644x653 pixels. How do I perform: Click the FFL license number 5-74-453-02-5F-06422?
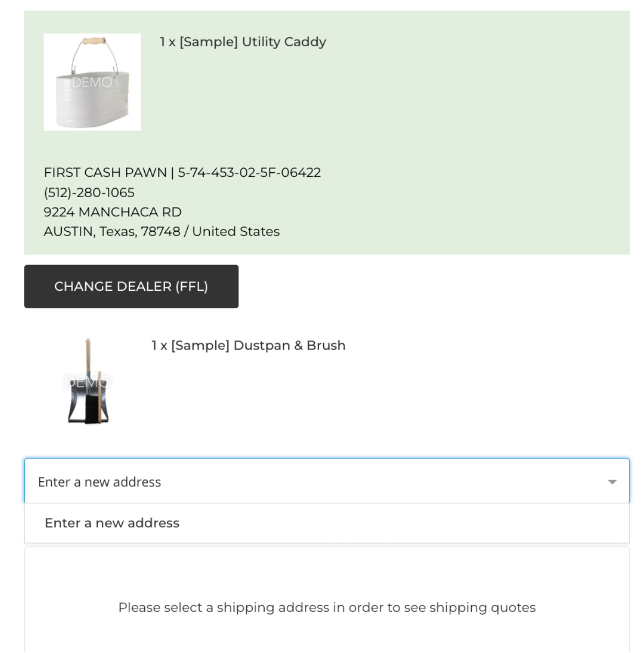click(249, 173)
